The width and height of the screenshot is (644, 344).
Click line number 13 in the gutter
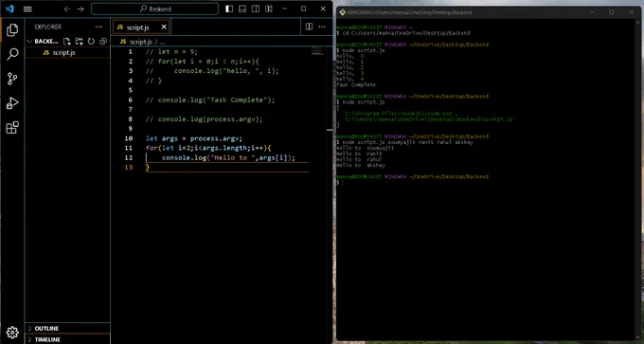pyautogui.click(x=129, y=168)
